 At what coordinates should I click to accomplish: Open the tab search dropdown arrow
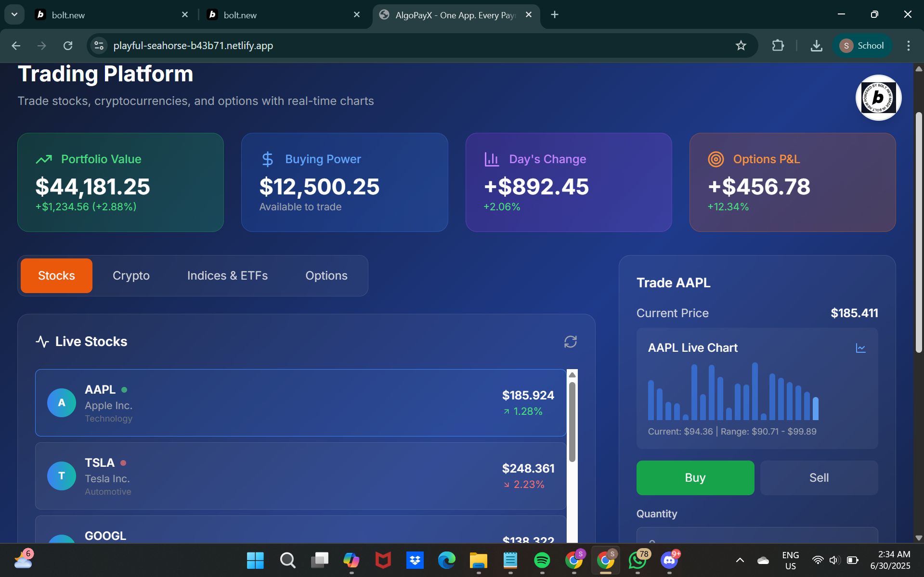pos(14,15)
